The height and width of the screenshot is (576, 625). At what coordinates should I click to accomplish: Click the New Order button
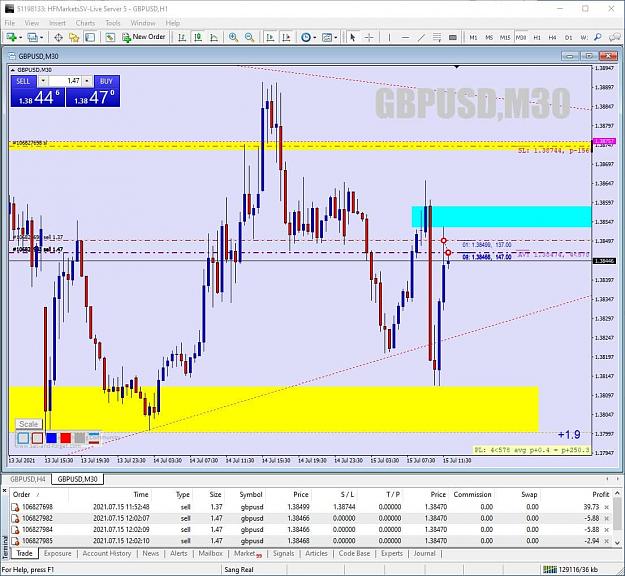tap(143, 37)
